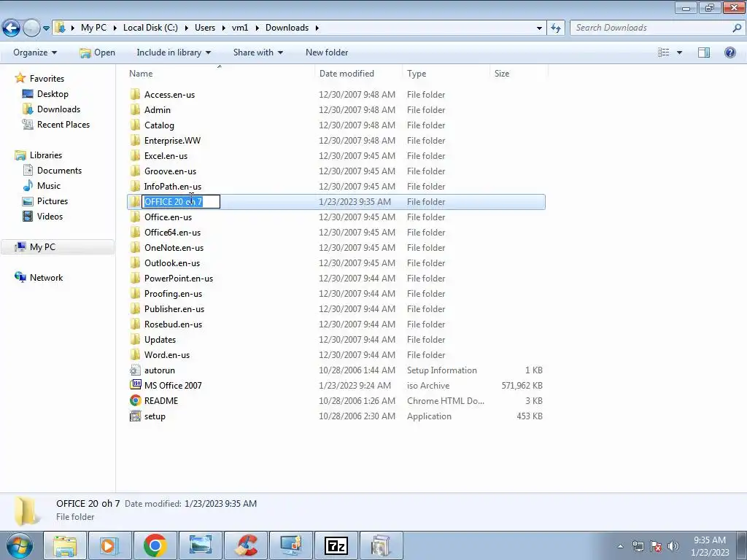Select the Catalog folder
The width and height of the screenshot is (747, 560).
click(159, 125)
